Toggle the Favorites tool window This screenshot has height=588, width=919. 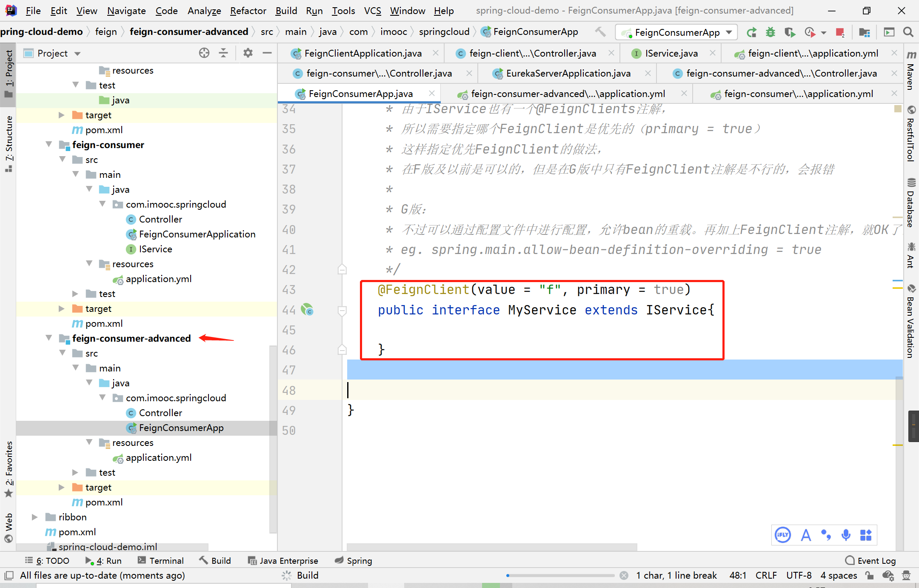point(9,469)
